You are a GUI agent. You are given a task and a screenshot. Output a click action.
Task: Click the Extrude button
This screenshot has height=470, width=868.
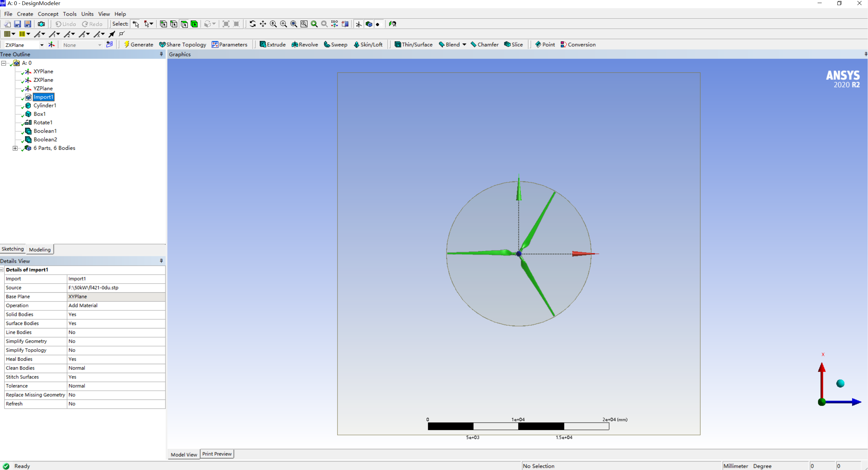click(273, 45)
